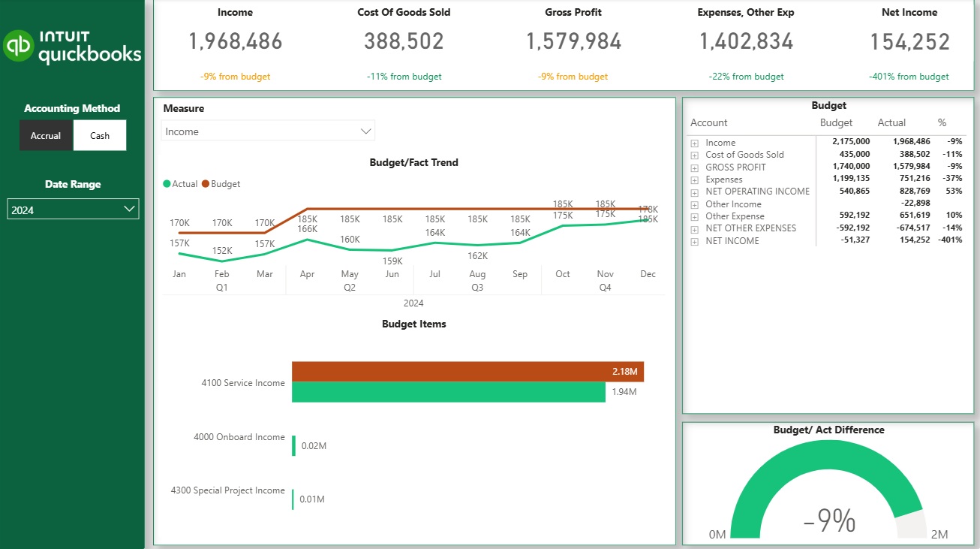This screenshot has width=980, height=549.
Task: Click plus icon beside Expenses row
Action: point(695,179)
